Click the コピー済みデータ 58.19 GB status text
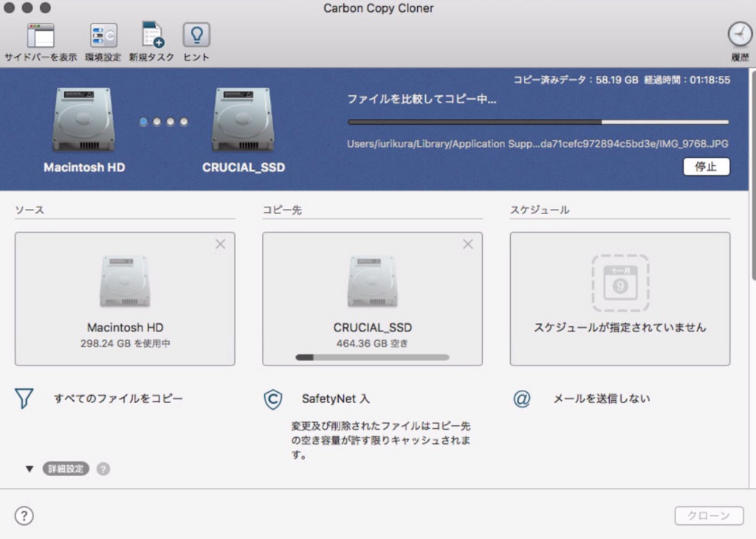 pos(576,80)
